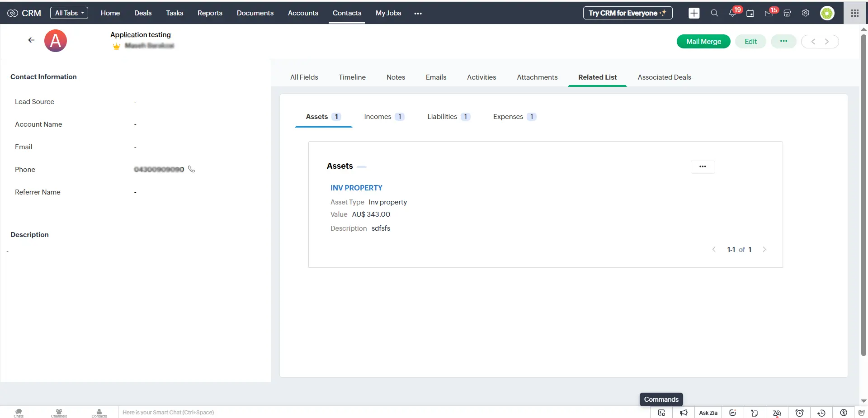Click the Mail Merge button

[703, 41]
